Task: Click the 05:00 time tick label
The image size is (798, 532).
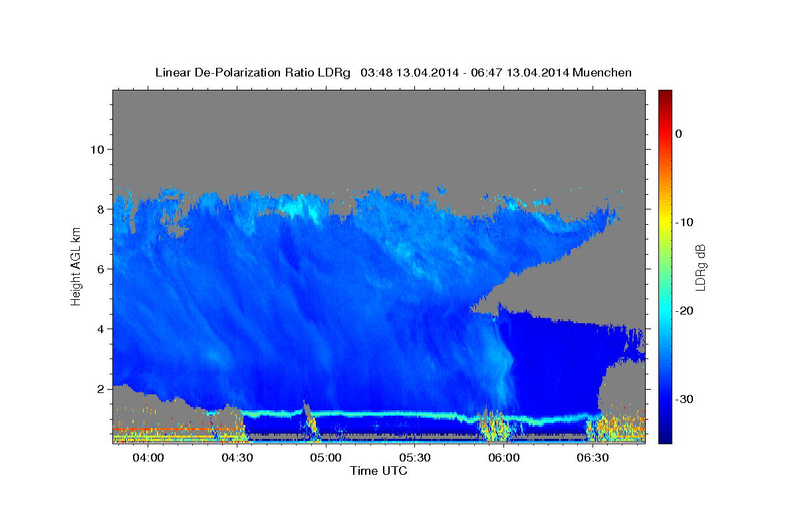Action: point(327,458)
